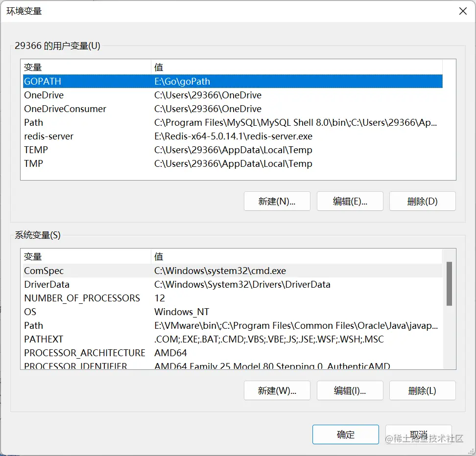Click the system variables list scrollbar thumb
This screenshot has width=476, height=456.
coord(449,284)
